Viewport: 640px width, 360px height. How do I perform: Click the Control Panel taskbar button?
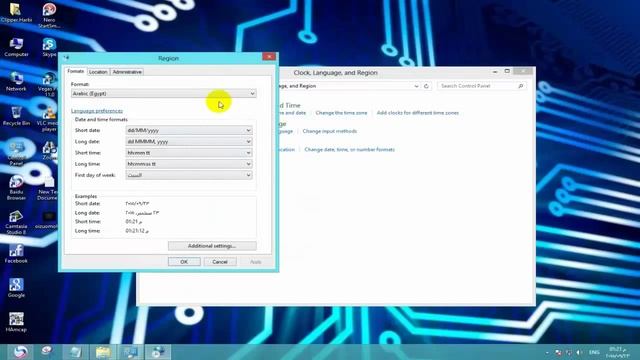pos(131,352)
